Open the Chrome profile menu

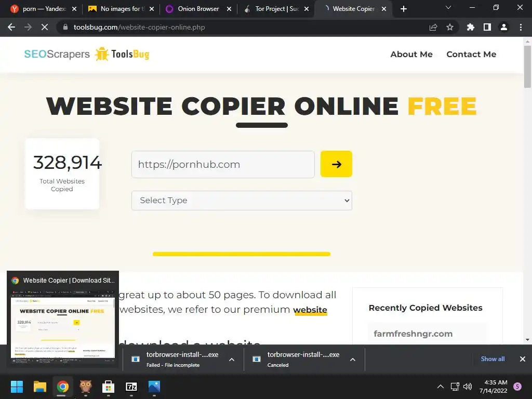click(x=504, y=27)
